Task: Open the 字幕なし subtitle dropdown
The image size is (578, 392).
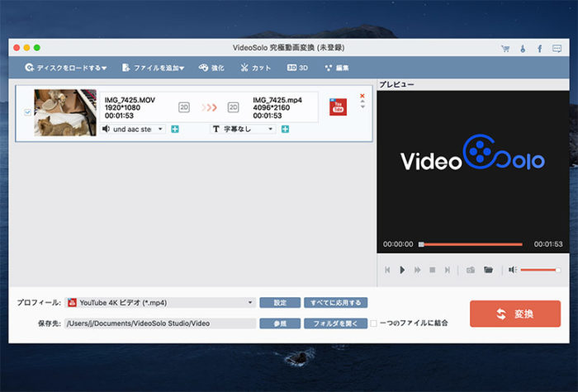Action: pyautogui.click(x=243, y=129)
